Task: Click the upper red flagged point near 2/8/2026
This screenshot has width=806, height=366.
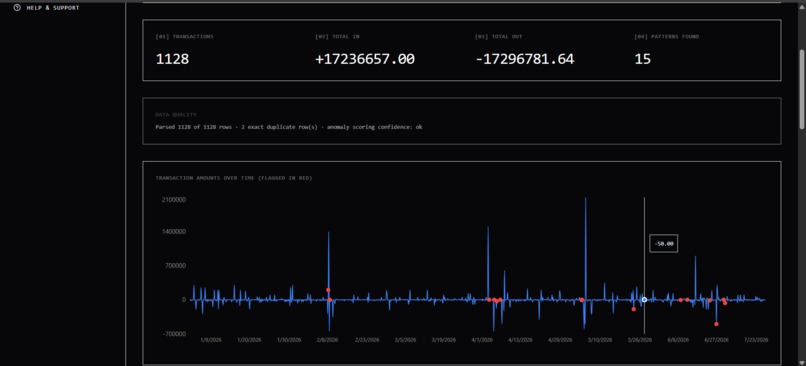Action: point(328,290)
